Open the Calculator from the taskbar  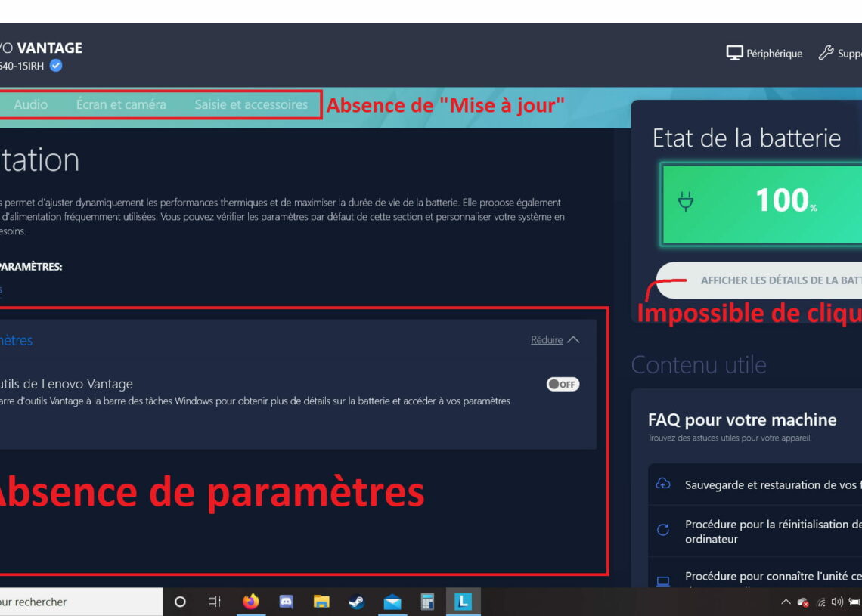click(427, 602)
